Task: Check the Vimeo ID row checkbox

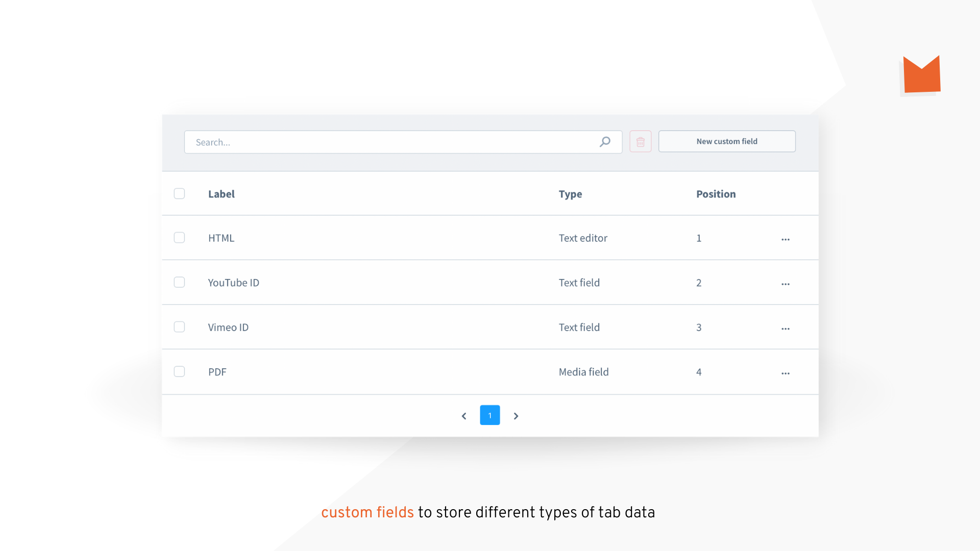Action: coord(179,327)
